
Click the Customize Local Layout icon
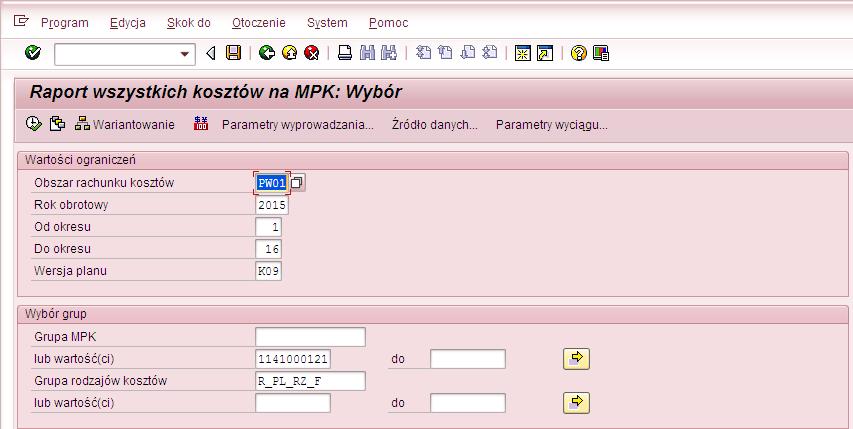pyautogui.click(x=601, y=53)
